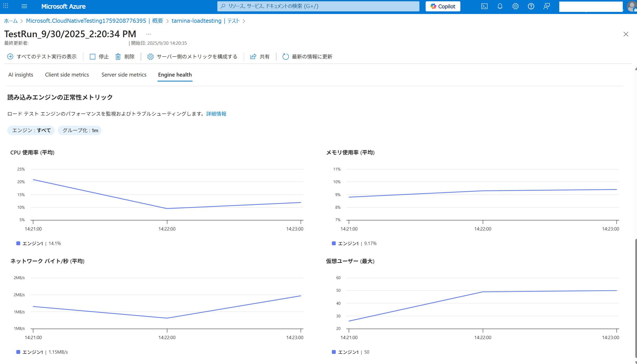Open the portal hamburger menu

pos(24,6)
